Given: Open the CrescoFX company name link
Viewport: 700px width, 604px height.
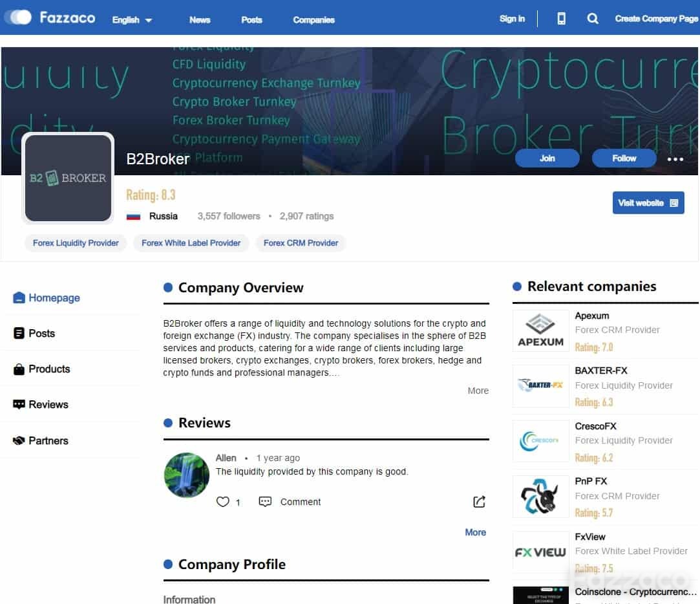Looking at the screenshot, I should [x=595, y=426].
